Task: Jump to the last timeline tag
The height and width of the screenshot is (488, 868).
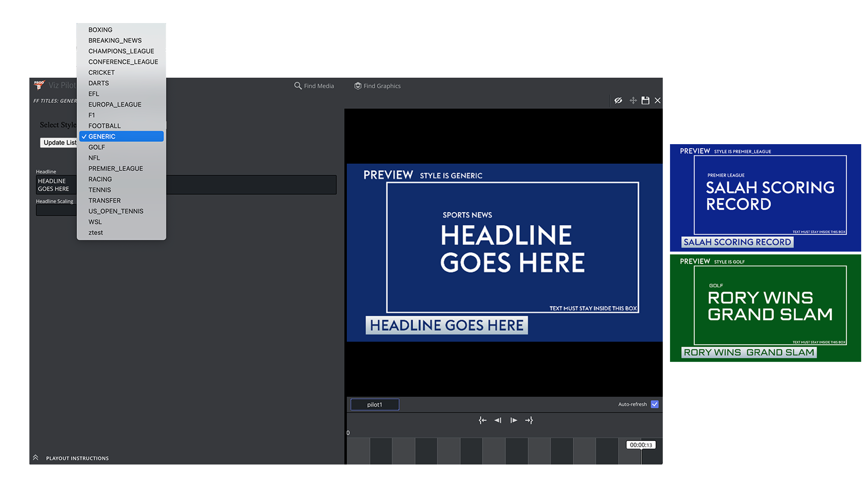Action: point(529,420)
